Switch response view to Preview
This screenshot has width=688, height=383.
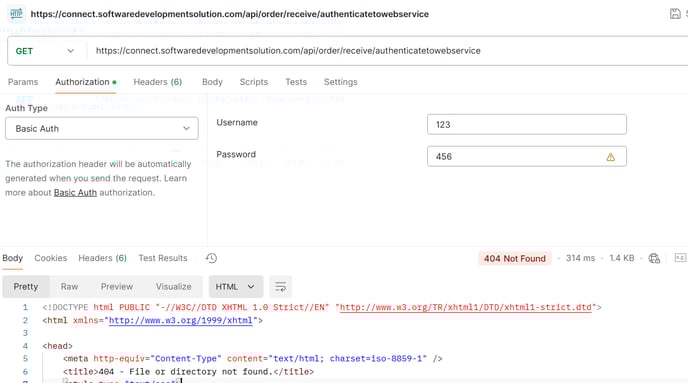click(117, 286)
